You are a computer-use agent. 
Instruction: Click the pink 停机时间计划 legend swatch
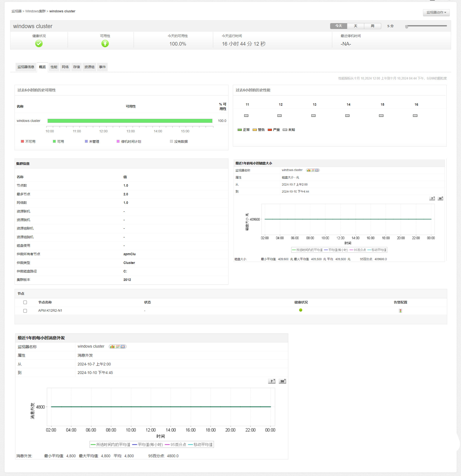(118, 141)
